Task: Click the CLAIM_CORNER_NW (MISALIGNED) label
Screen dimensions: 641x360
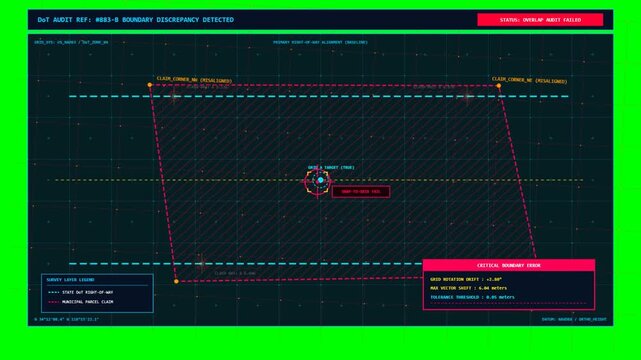Action: click(194, 80)
